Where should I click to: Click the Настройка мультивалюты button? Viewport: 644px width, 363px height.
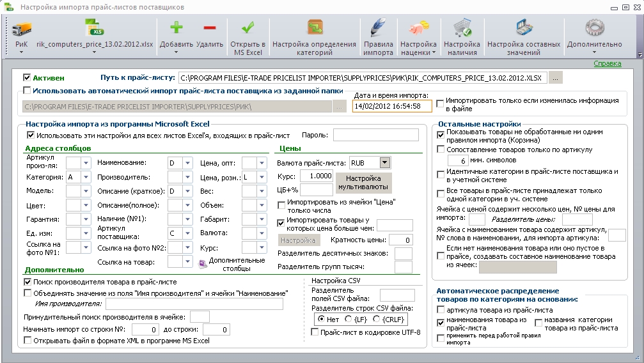363,183
